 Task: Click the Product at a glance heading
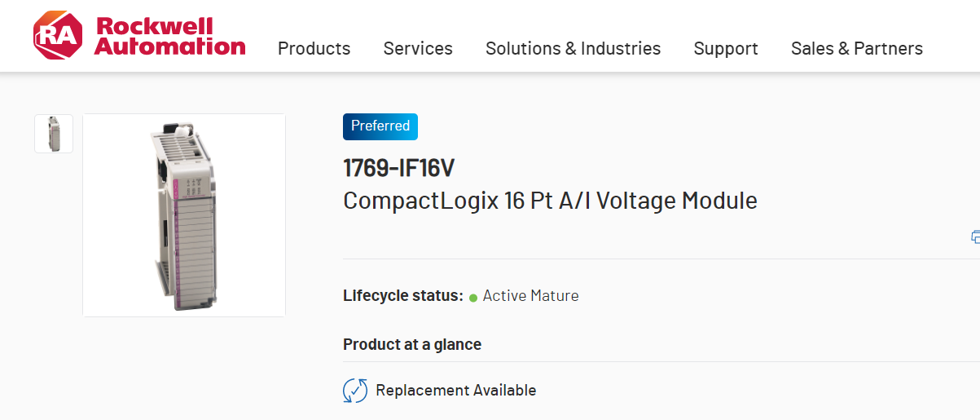pos(412,344)
